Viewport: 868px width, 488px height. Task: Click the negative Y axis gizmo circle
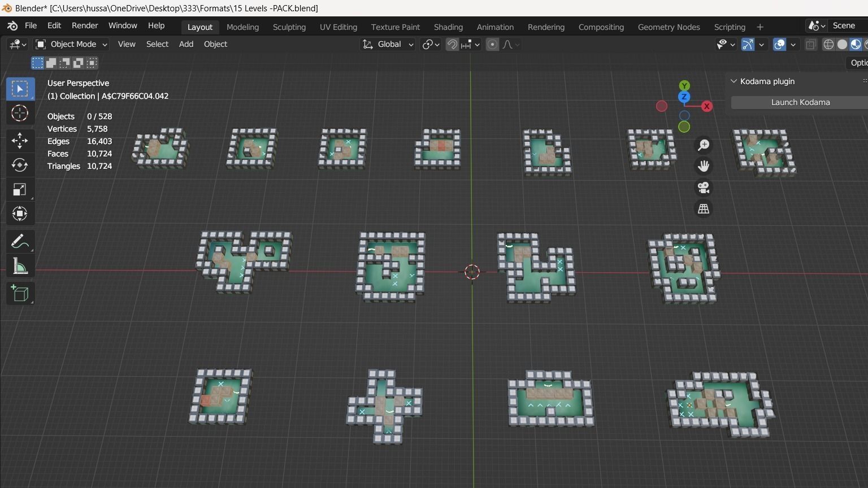(684, 127)
